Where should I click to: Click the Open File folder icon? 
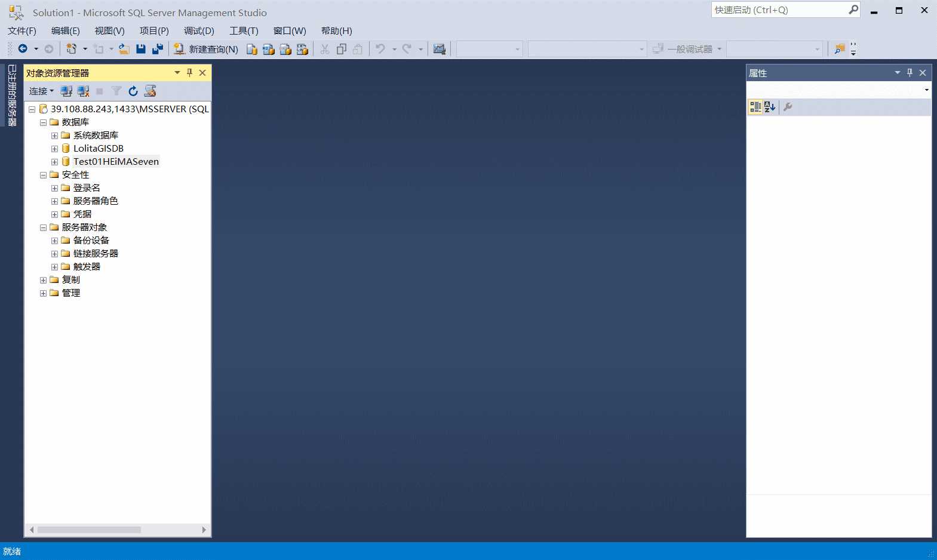(124, 49)
